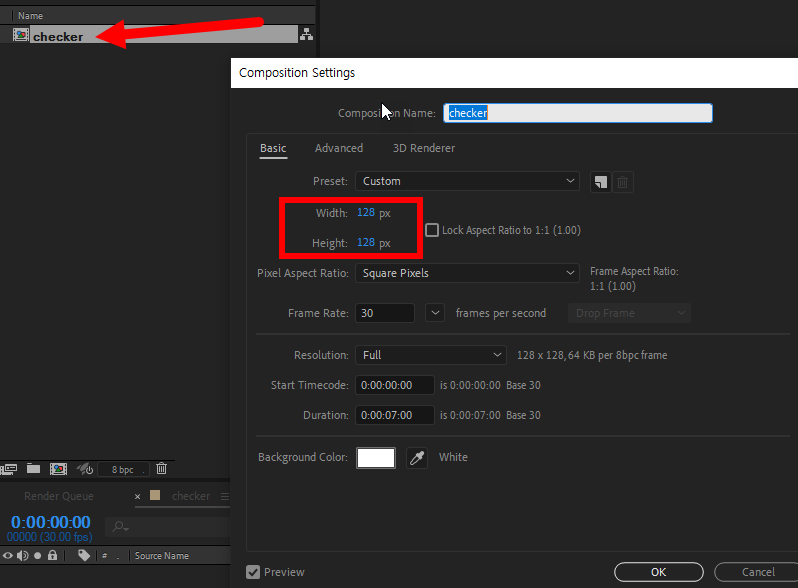The image size is (798, 588).
Task: Switch to the Advanced tab
Action: click(339, 148)
